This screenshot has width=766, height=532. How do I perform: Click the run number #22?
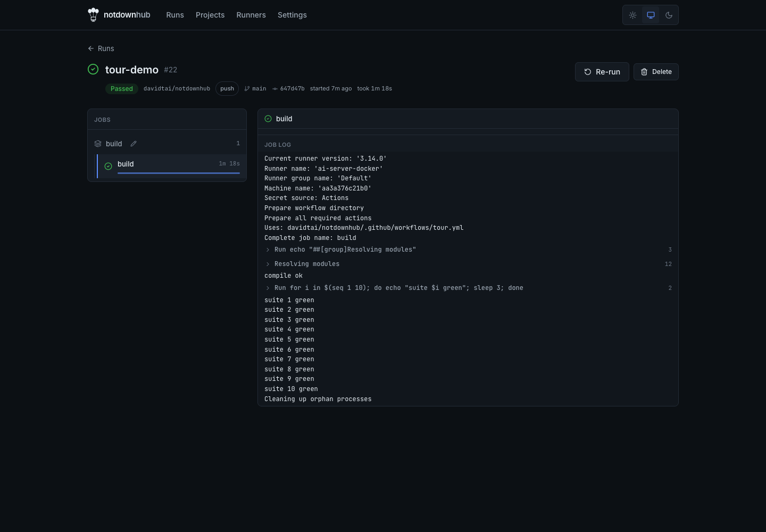pyautogui.click(x=171, y=70)
